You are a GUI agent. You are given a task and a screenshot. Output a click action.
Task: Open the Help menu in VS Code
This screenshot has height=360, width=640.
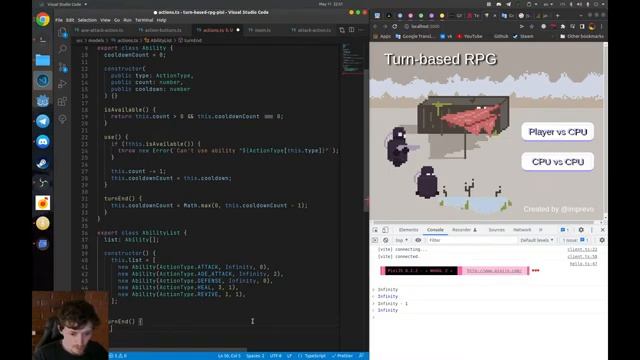pyautogui.click(x=162, y=20)
